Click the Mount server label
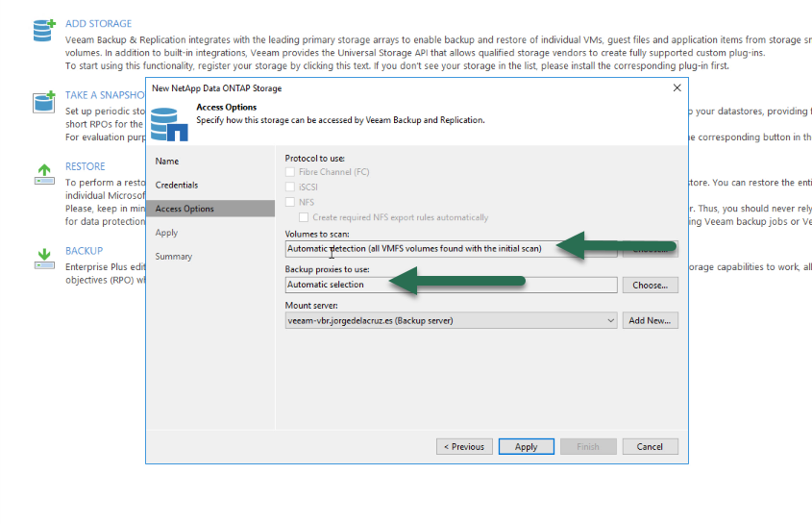This screenshot has height=524, width=812. [x=311, y=306]
